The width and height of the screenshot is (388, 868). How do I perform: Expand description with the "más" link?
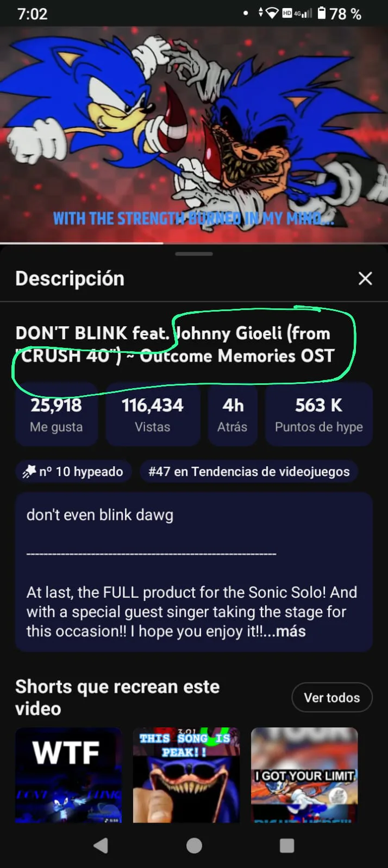tap(291, 631)
